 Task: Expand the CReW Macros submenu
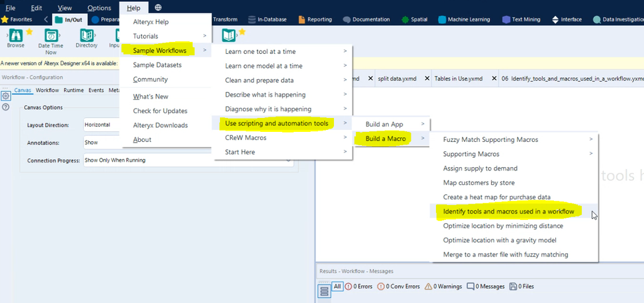coord(282,138)
